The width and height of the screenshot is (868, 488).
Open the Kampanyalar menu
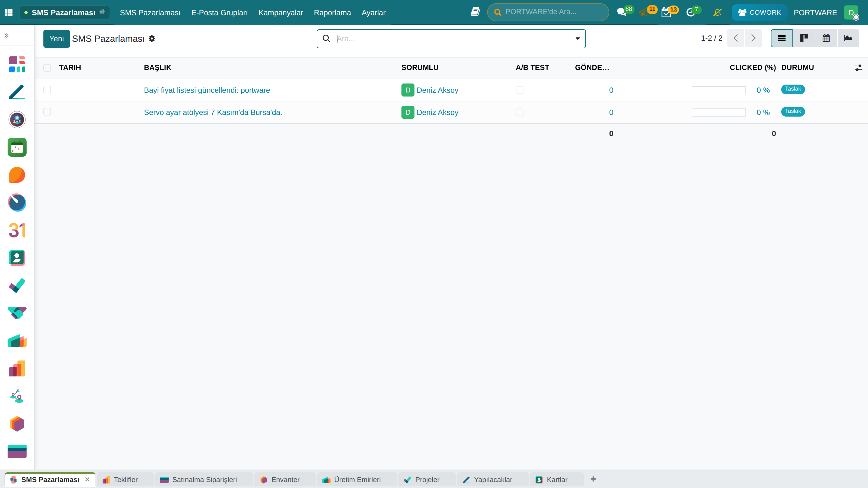pyautogui.click(x=281, y=12)
